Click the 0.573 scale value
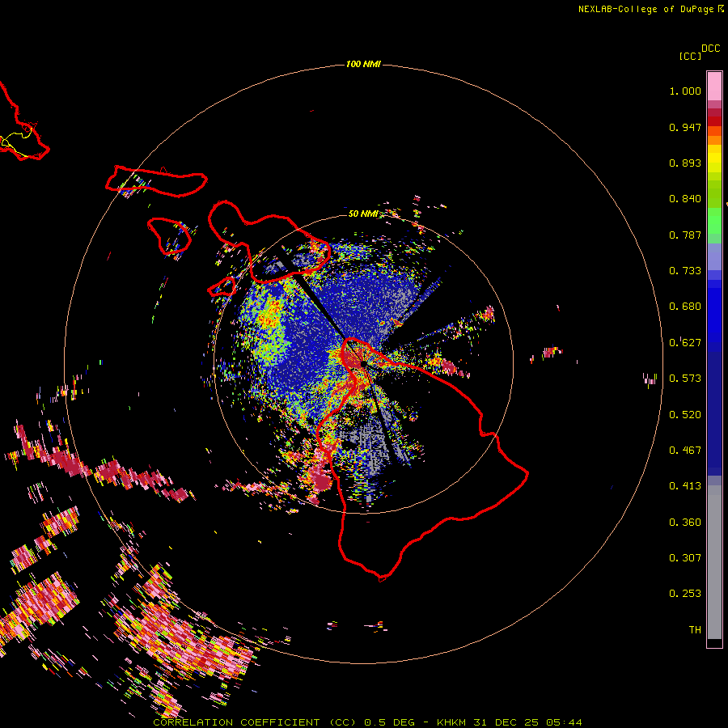 685,379
